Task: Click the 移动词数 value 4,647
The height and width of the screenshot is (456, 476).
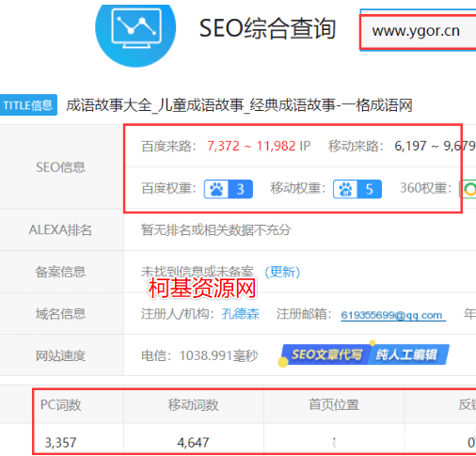Action: pyautogui.click(x=193, y=443)
